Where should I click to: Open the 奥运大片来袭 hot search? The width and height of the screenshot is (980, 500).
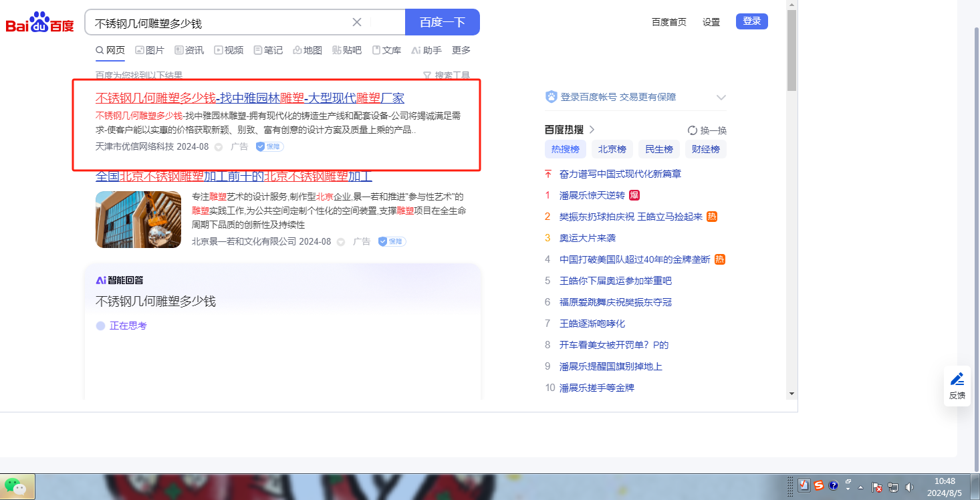click(x=588, y=238)
